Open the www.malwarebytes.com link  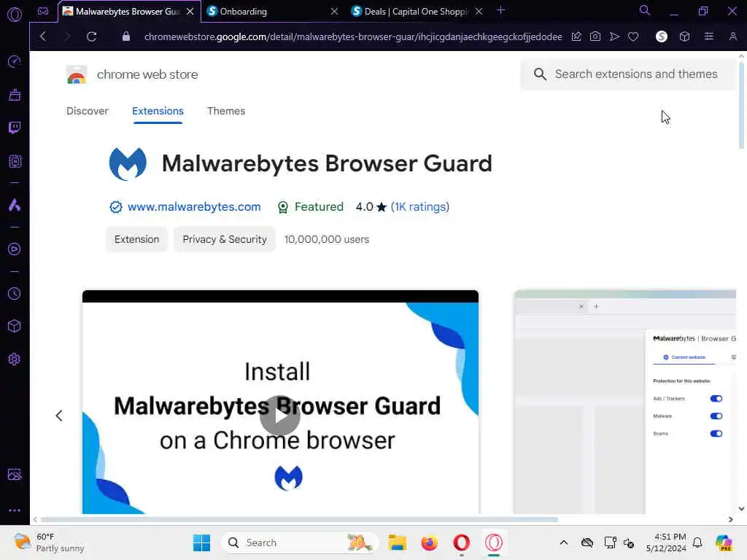click(194, 206)
